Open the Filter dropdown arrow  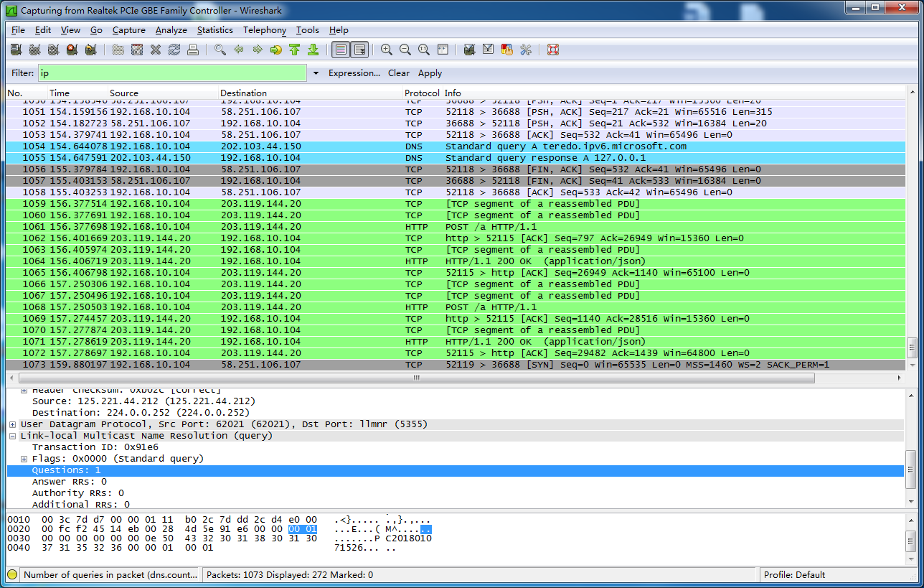pyautogui.click(x=316, y=73)
